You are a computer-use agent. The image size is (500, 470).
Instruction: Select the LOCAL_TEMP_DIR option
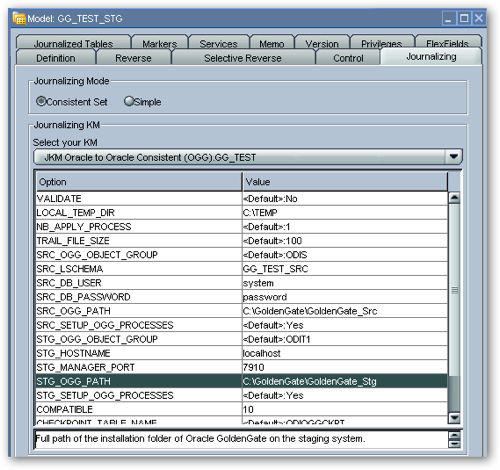(x=139, y=213)
